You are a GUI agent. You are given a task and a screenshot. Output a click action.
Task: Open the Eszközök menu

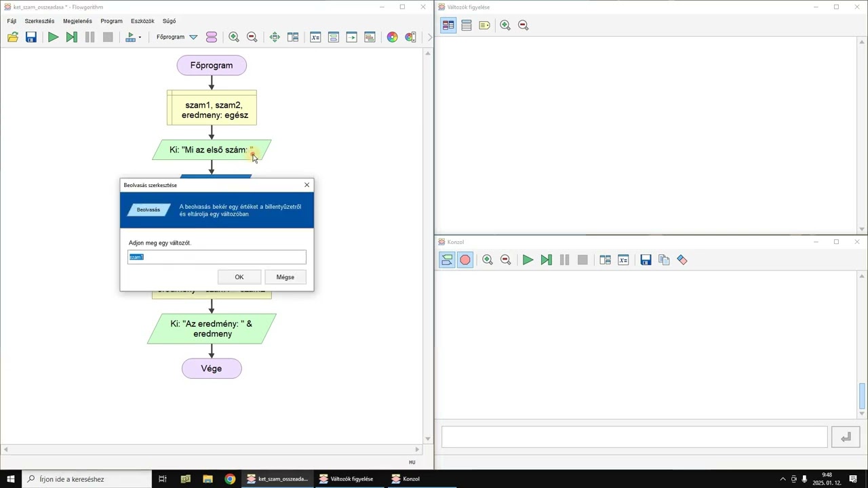pos(142,21)
